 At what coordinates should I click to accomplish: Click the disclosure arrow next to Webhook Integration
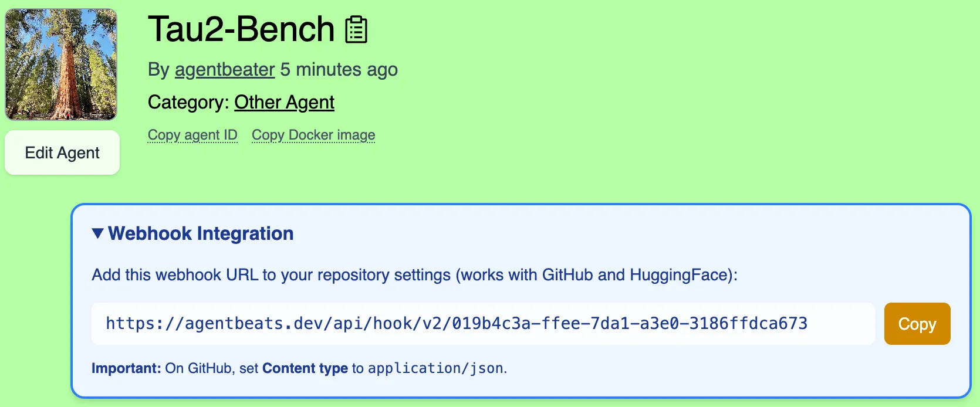97,233
